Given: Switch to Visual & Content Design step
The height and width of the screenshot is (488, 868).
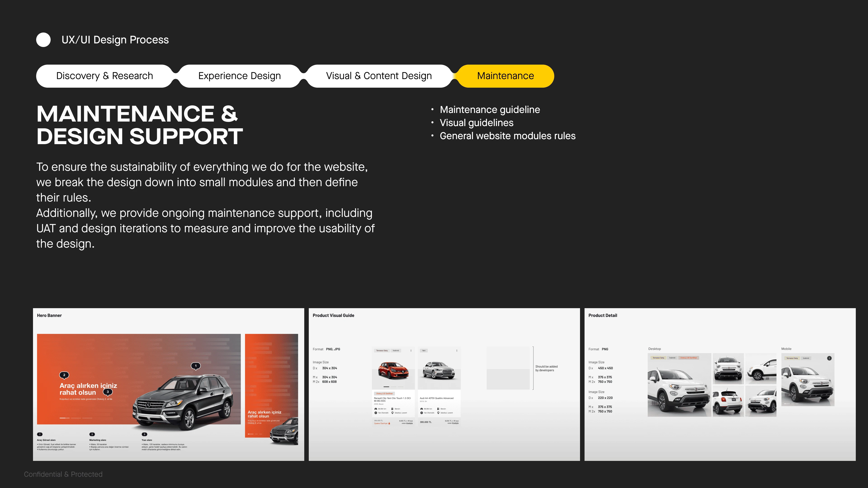Looking at the screenshot, I should (x=379, y=76).
